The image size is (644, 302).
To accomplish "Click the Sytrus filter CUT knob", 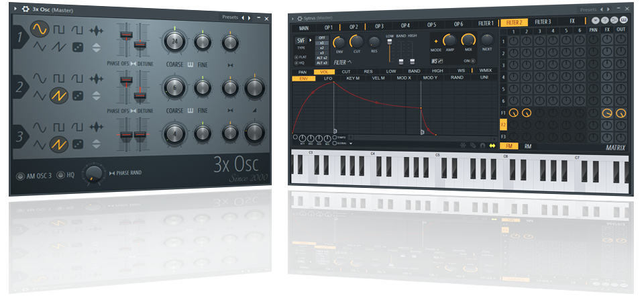I will 356,42.
